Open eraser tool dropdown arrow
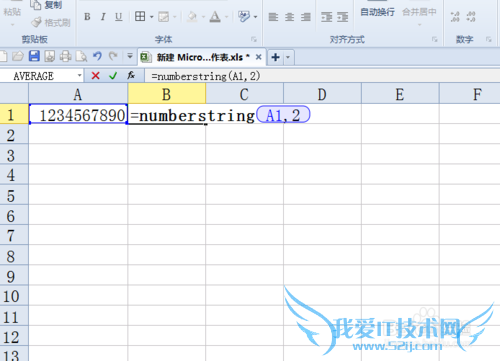 (x=256, y=17)
